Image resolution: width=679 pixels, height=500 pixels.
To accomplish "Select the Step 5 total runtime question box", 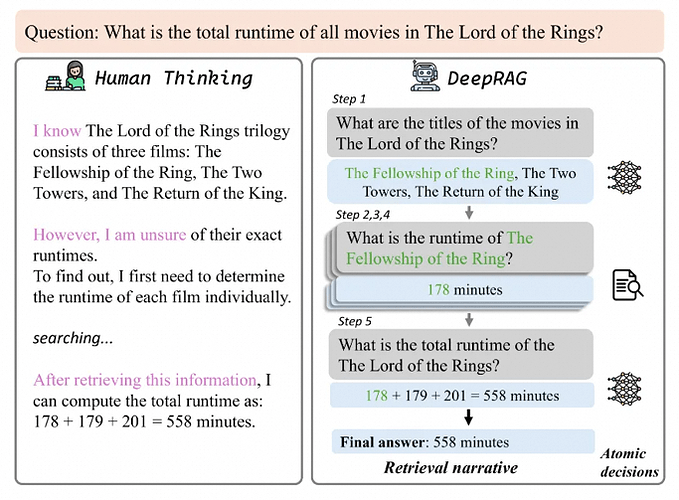I will point(460,355).
